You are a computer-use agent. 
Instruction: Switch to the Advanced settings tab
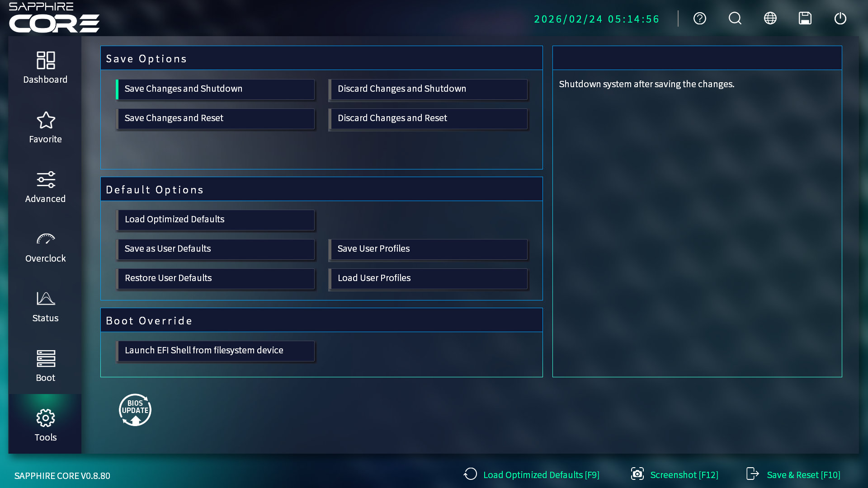point(45,187)
